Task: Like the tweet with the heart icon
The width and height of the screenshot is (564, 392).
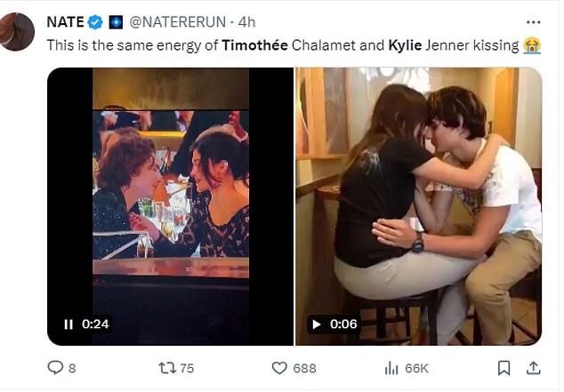Action: (278, 367)
